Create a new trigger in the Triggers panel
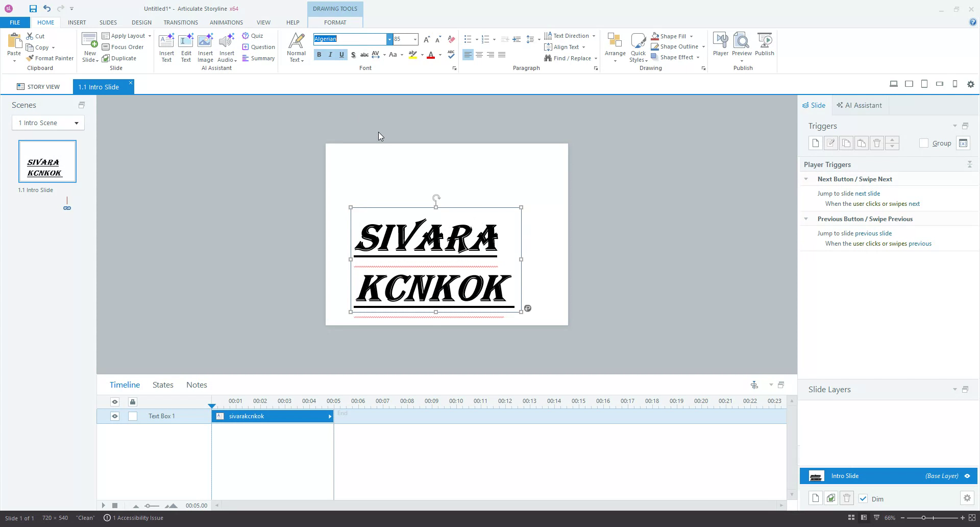Screen dimensions: 980x527 tap(815, 143)
